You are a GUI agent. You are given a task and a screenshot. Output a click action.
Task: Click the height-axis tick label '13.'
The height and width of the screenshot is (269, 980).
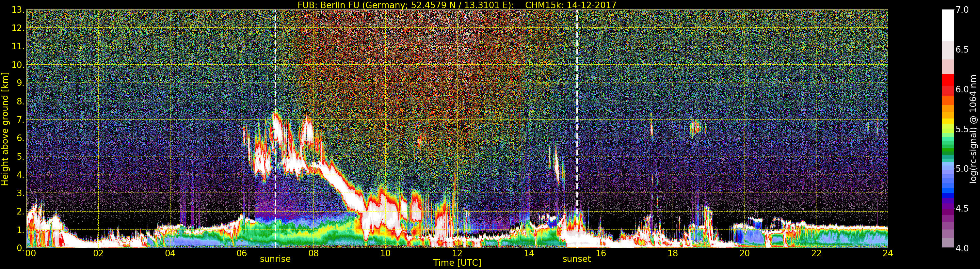point(18,10)
